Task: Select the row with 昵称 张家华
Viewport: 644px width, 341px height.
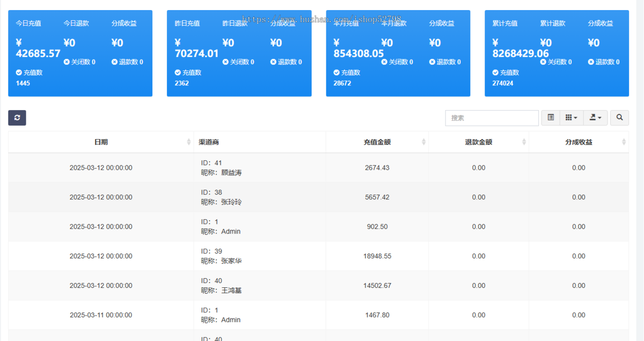Action: 318,256
